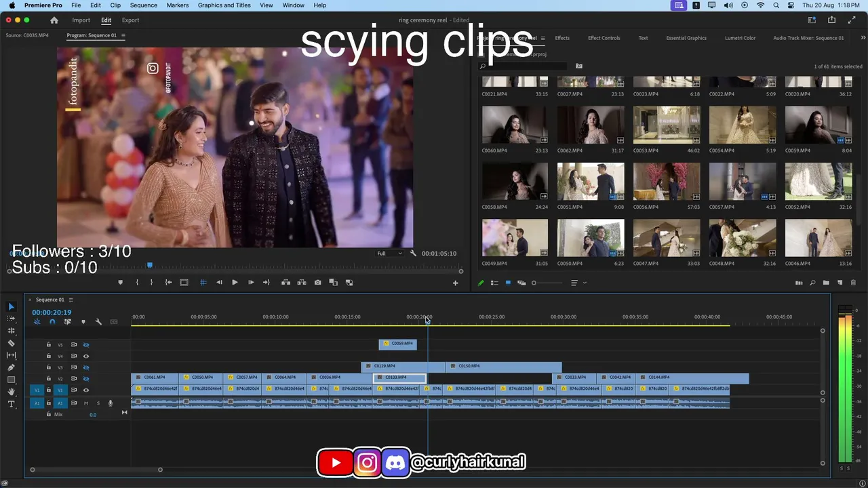Toggle V3 track output eye

(x=86, y=367)
